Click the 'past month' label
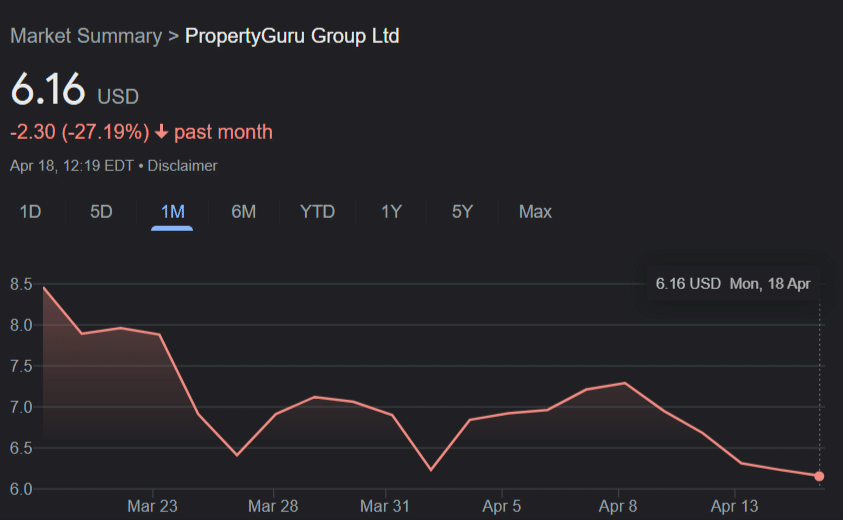This screenshot has width=843, height=520. tap(223, 132)
